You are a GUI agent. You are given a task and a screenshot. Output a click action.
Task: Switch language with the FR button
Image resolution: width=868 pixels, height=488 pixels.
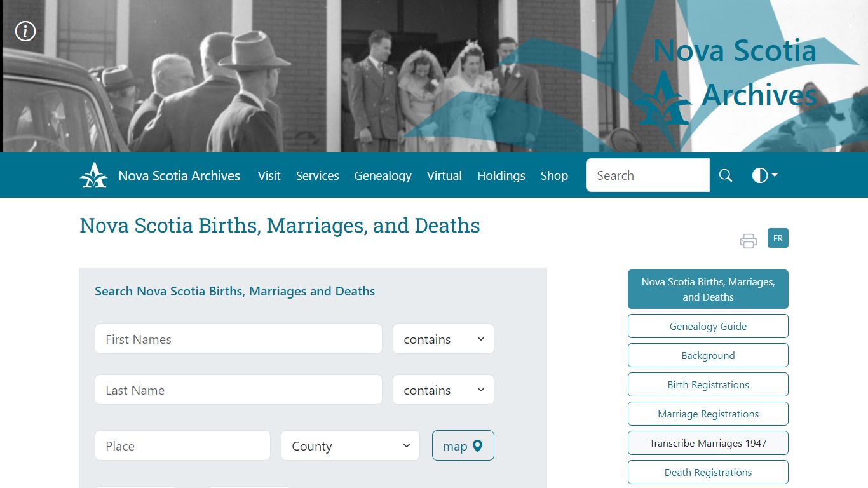point(778,238)
